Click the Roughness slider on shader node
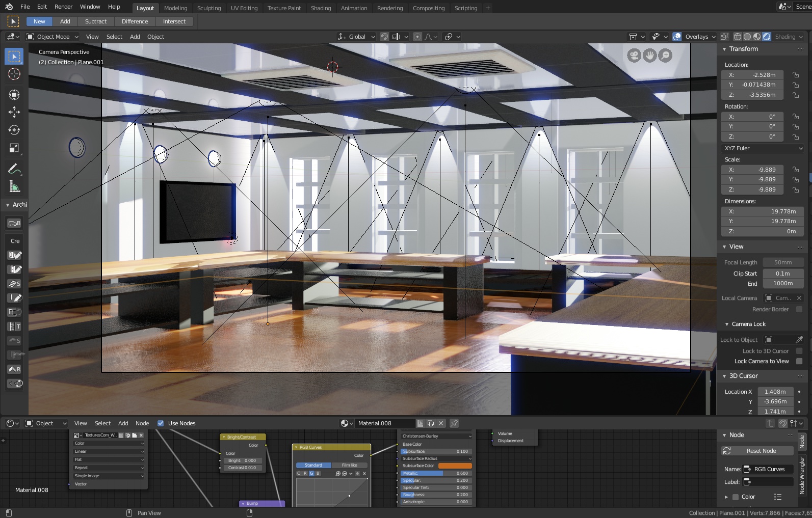Screen dimensions: 812x518 point(435,495)
